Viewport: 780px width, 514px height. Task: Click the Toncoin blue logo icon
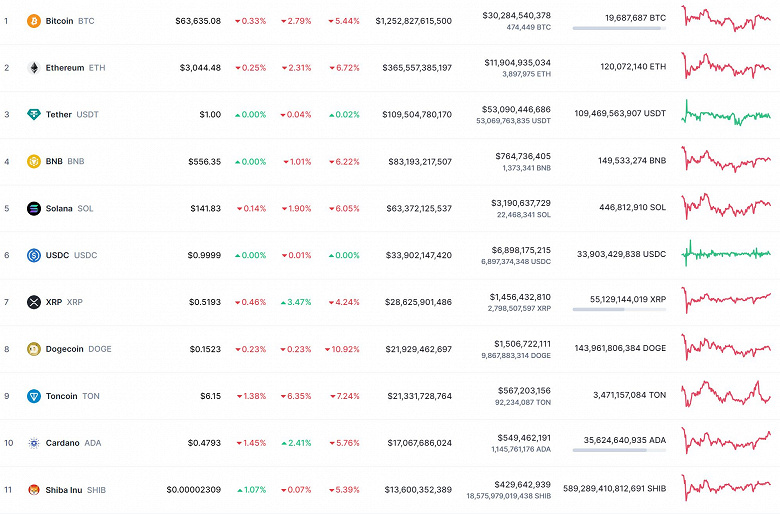coord(33,396)
